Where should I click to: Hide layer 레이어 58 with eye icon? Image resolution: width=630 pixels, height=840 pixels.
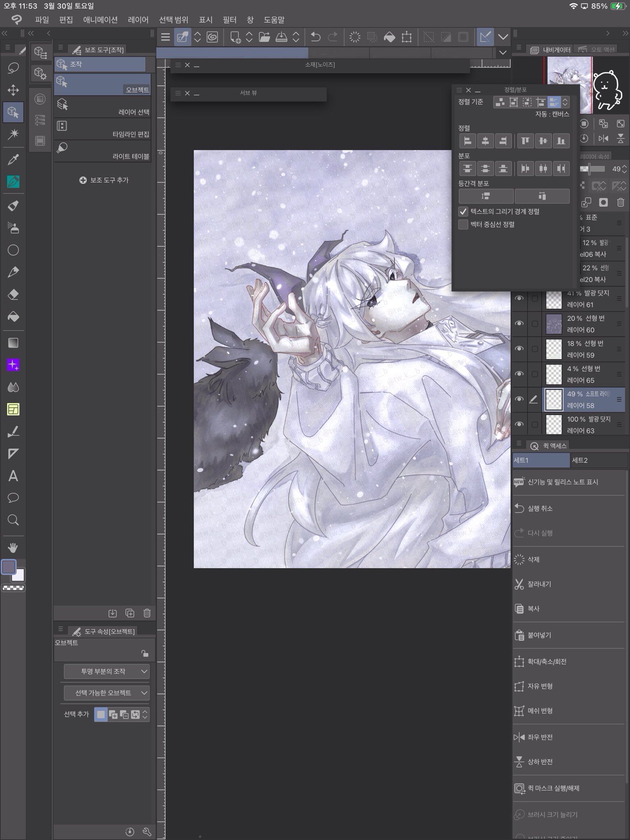[x=519, y=399]
